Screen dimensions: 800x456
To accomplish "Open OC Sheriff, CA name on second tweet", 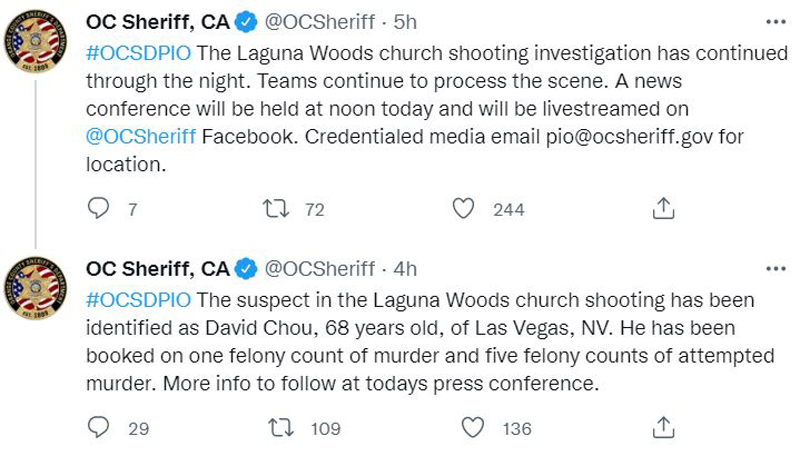I will tap(158, 269).
